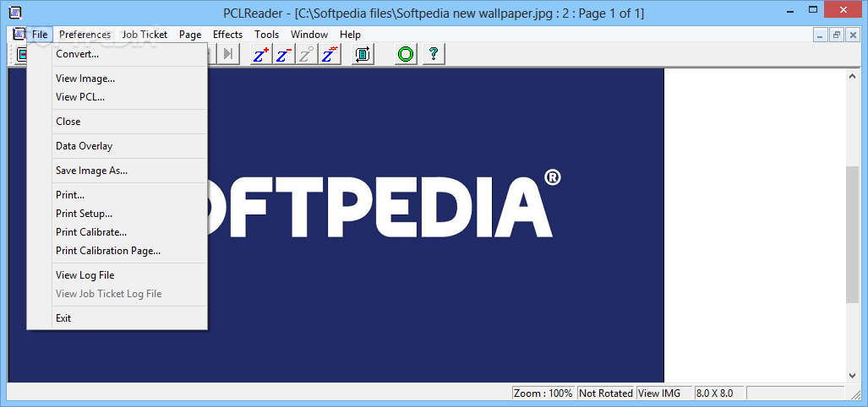This screenshot has width=868, height=407.
Task: Click the last page arrow toolbar icon
Action: point(228,54)
